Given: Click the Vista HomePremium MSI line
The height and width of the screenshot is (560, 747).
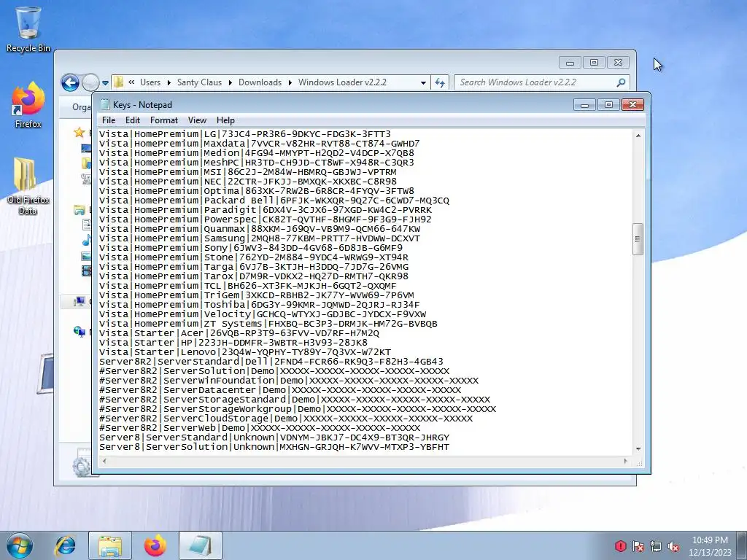Looking at the screenshot, I should [x=248, y=172].
